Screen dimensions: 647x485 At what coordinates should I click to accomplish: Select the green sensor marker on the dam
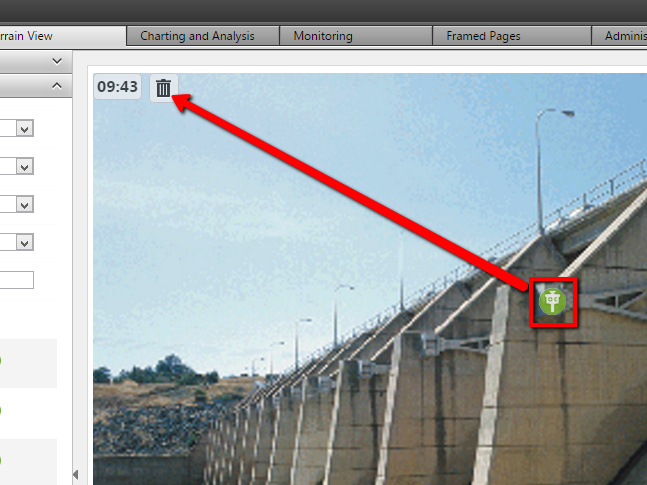[x=553, y=302]
